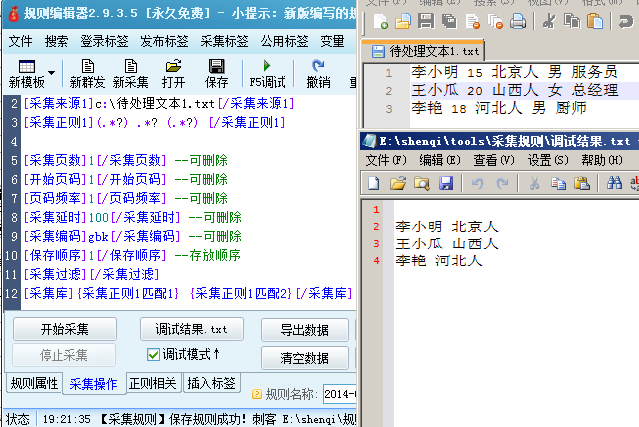Image resolution: width=639 pixels, height=427 pixels.
Task: Click the Paste icon in upper-right editor toolbar
Action: (x=595, y=21)
